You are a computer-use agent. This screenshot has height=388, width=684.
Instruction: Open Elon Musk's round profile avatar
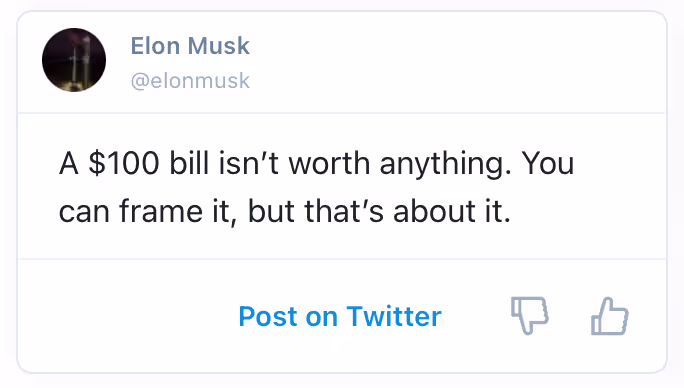click(x=74, y=60)
